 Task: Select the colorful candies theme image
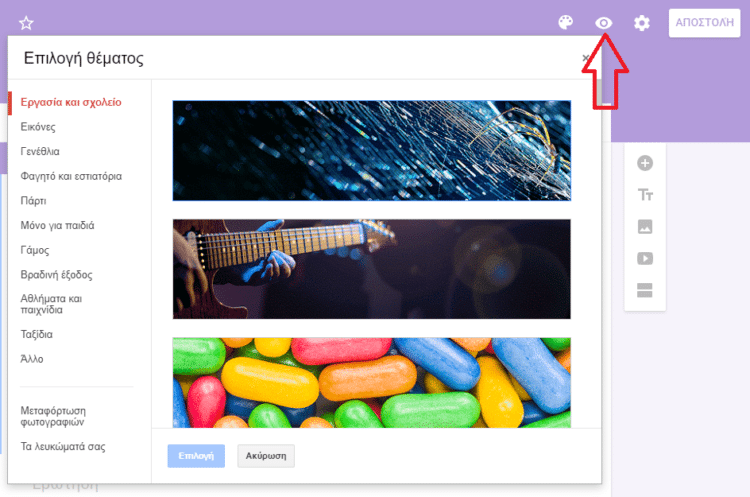[372, 383]
